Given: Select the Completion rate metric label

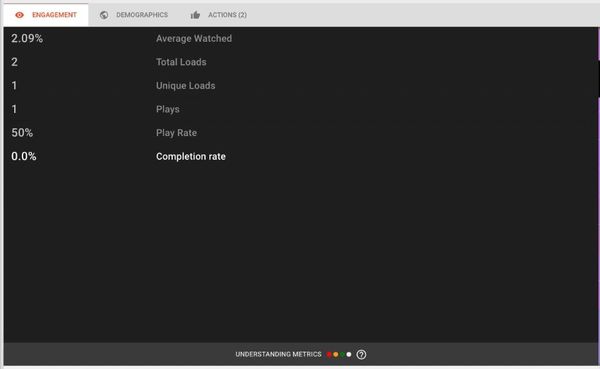Looking at the screenshot, I should click(191, 157).
